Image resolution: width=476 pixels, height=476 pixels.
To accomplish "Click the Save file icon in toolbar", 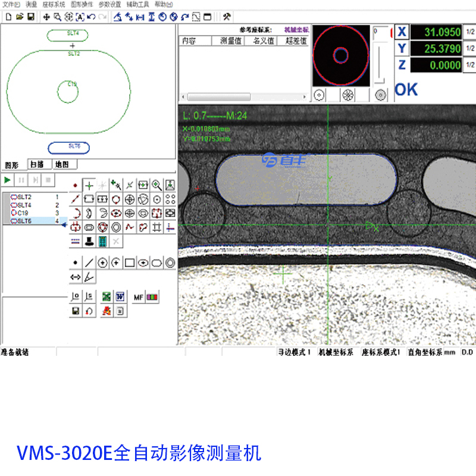I will 30,17.
